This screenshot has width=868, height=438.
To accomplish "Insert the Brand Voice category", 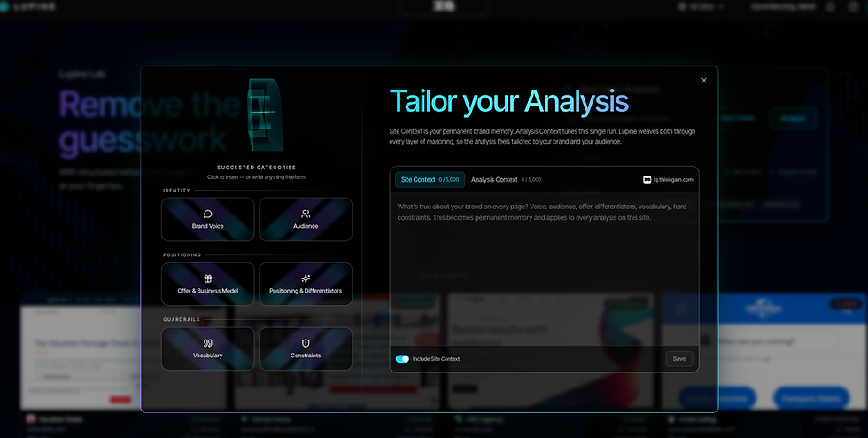I will pyautogui.click(x=207, y=220).
